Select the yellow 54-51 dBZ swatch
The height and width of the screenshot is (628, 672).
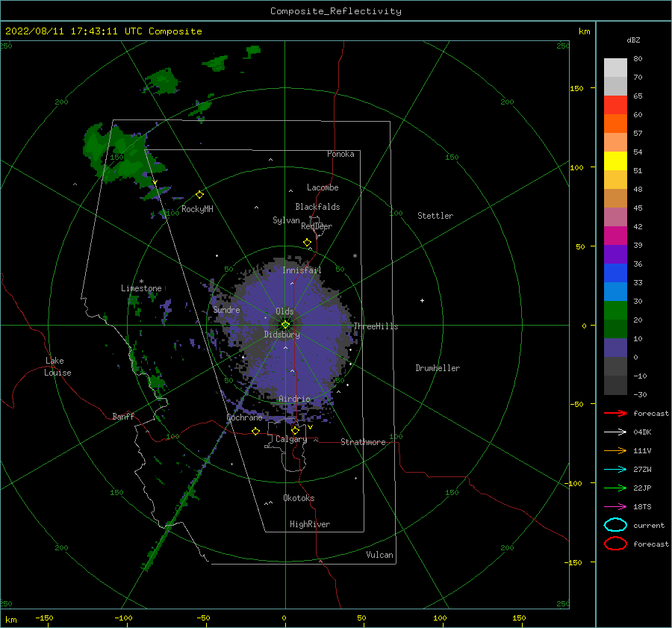pos(615,161)
